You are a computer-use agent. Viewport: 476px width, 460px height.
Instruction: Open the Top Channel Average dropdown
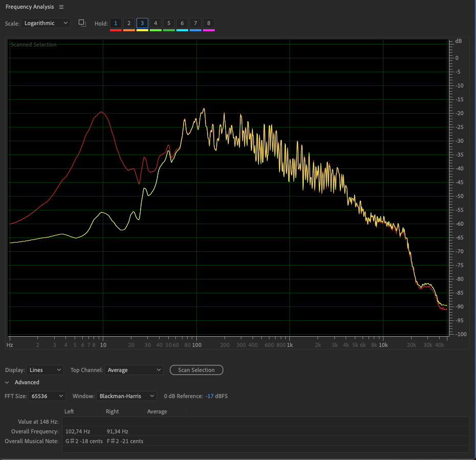pyautogui.click(x=134, y=370)
